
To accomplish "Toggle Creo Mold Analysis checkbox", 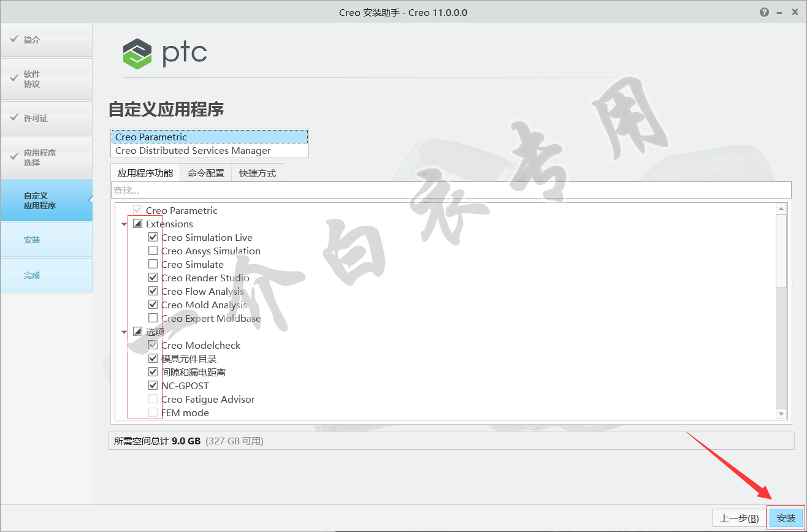I will [x=153, y=305].
